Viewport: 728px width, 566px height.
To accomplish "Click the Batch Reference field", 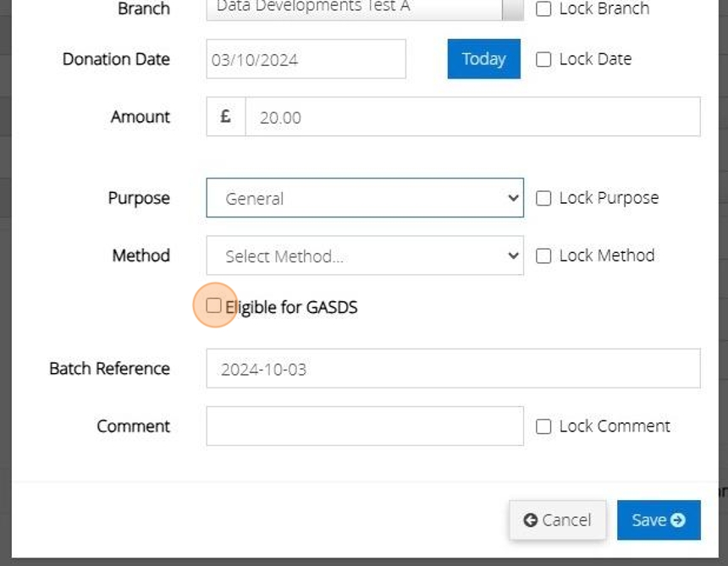I will [x=453, y=369].
